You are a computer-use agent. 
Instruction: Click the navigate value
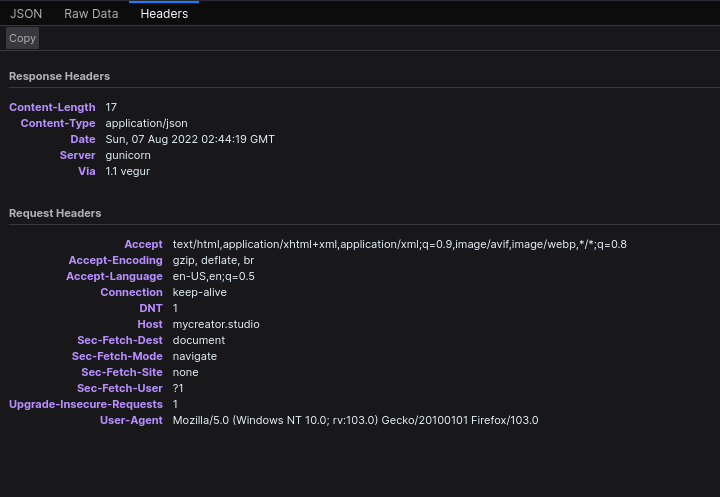point(195,356)
